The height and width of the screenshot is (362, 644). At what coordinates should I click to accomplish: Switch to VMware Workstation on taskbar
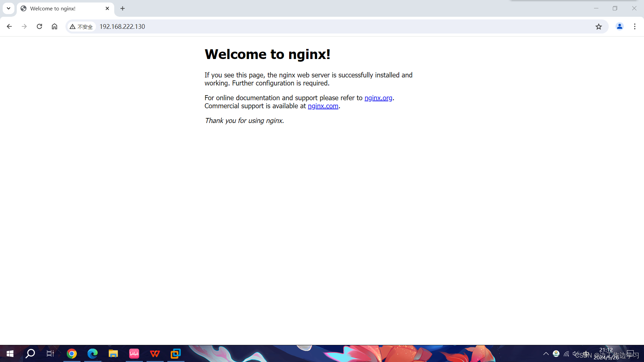[x=175, y=354]
